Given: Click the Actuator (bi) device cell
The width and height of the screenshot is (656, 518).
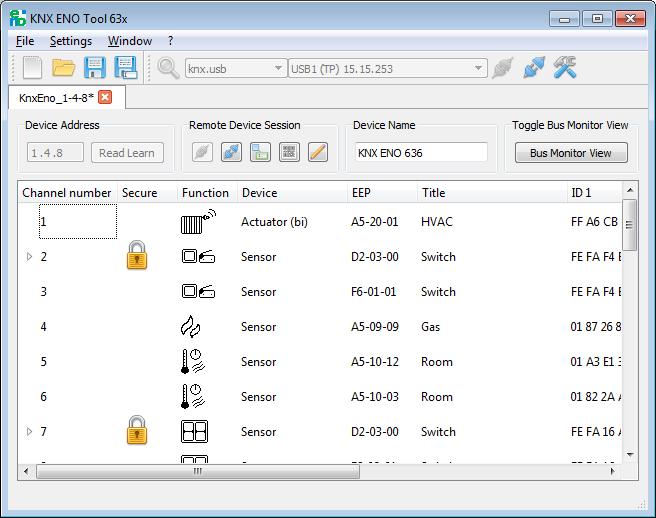Looking at the screenshot, I should tap(274, 222).
